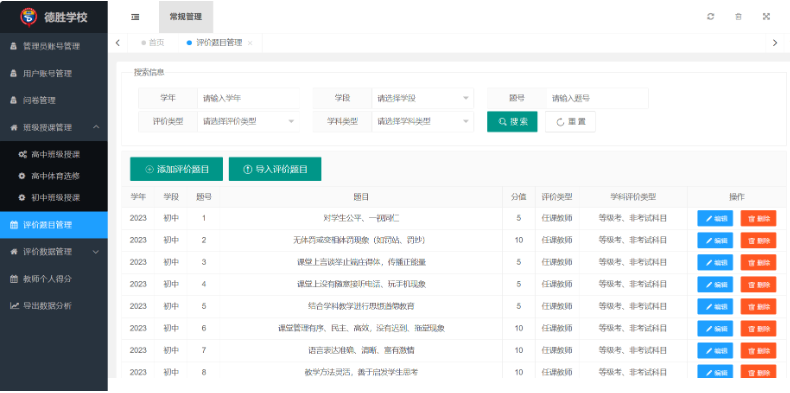Click the trash icon in top bar
Viewport: 790px width, 393px height.
tap(738, 17)
